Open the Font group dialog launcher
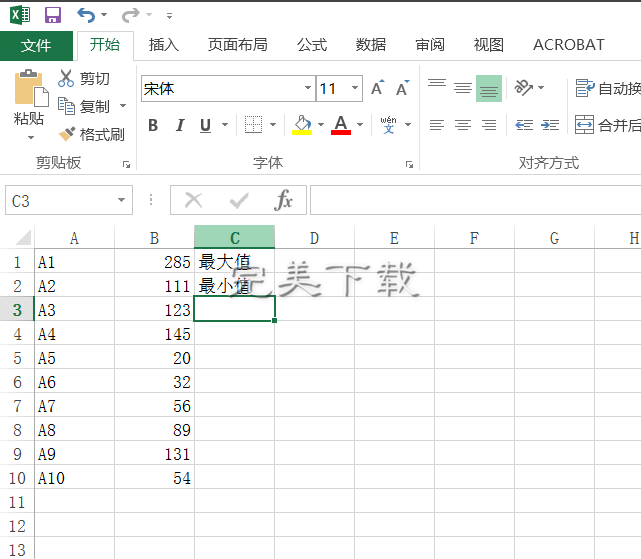Image resolution: width=641 pixels, height=559 pixels. tap(409, 164)
